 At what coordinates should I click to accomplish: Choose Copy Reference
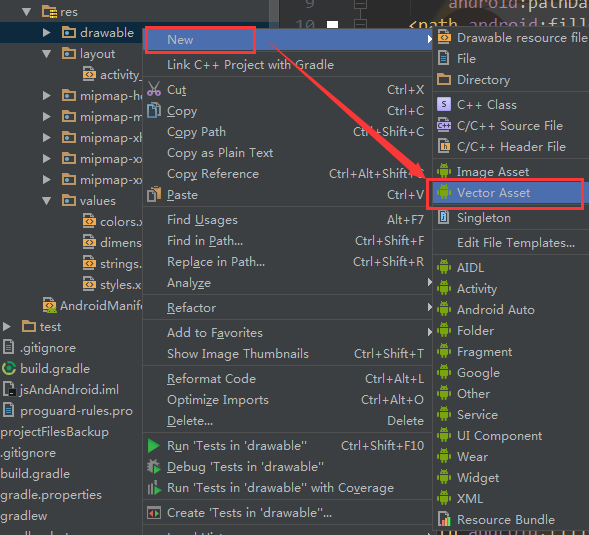[x=288, y=174]
